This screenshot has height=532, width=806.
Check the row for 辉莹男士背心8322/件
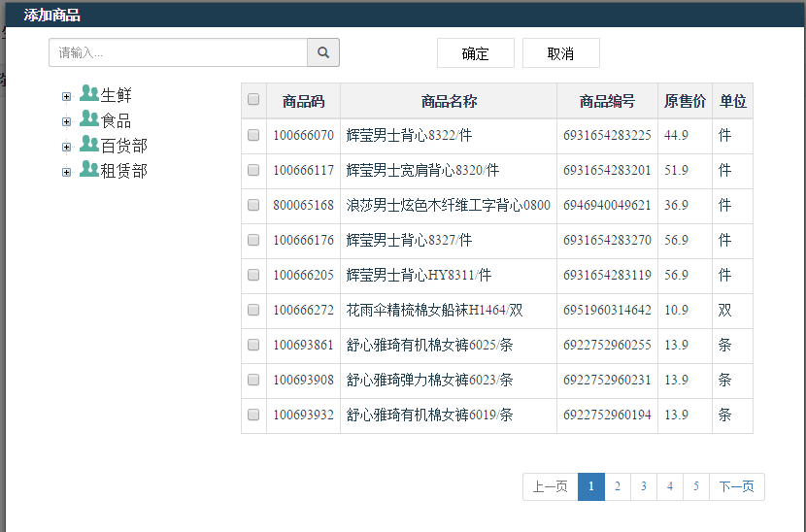[253, 135]
